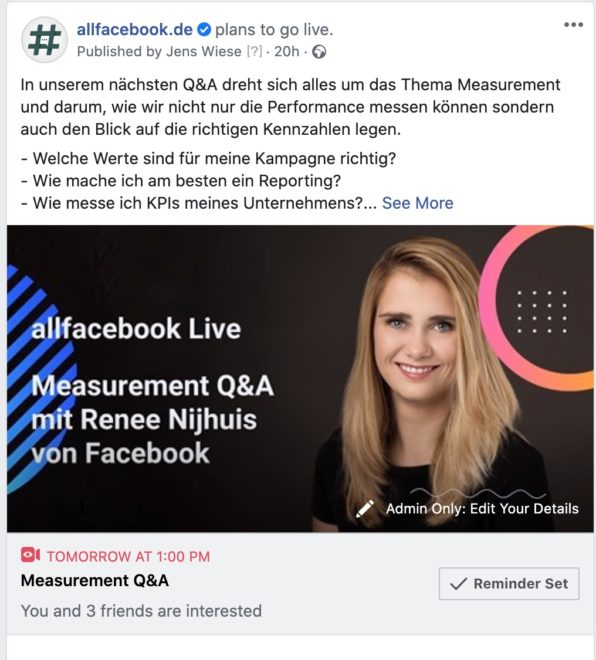Click the [?] help marker beside publisher
This screenshot has height=660, width=596.
254,51
